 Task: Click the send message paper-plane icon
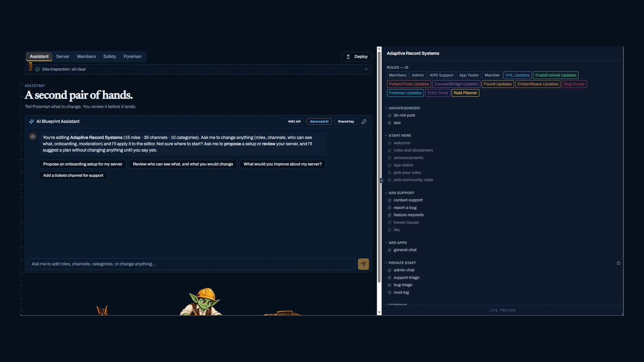(363, 264)
